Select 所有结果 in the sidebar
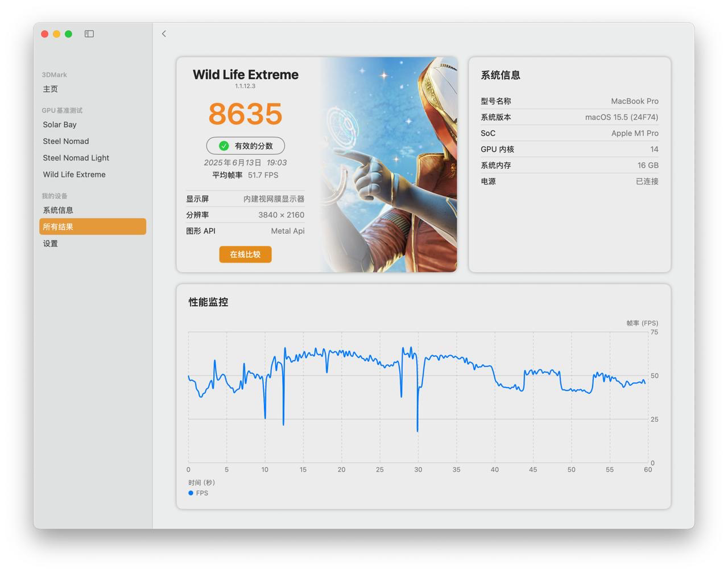The height and width of the screenshot is (573, 728). coord(93,226)
